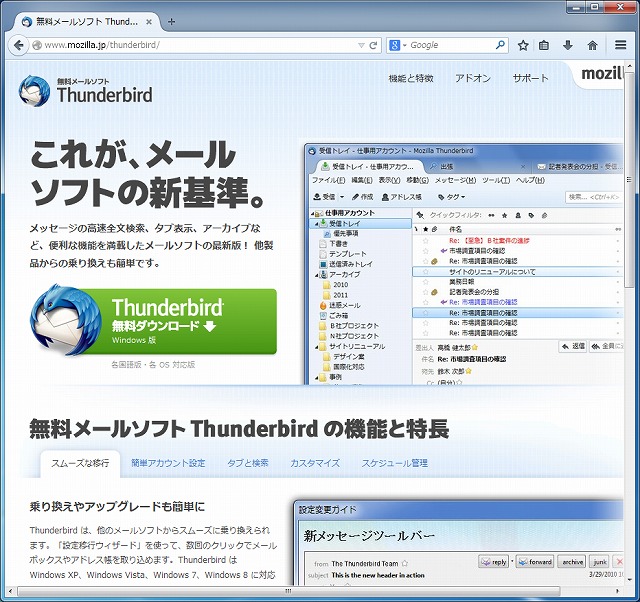The image size is (640, 602).
Task: Click the scroll left arrow at bottom
Action: point(10,591)
